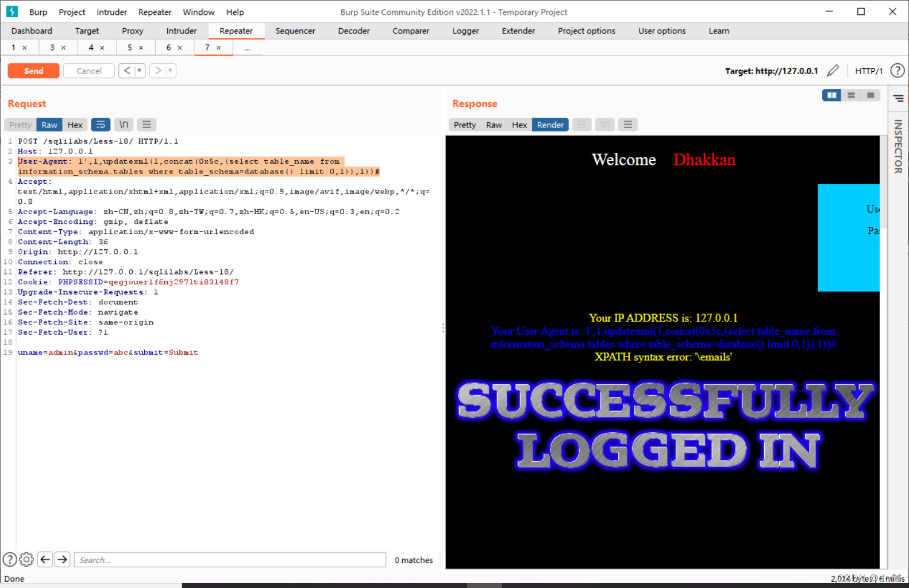Go back in request history
The image size is (909, 588).
[127, 71]
